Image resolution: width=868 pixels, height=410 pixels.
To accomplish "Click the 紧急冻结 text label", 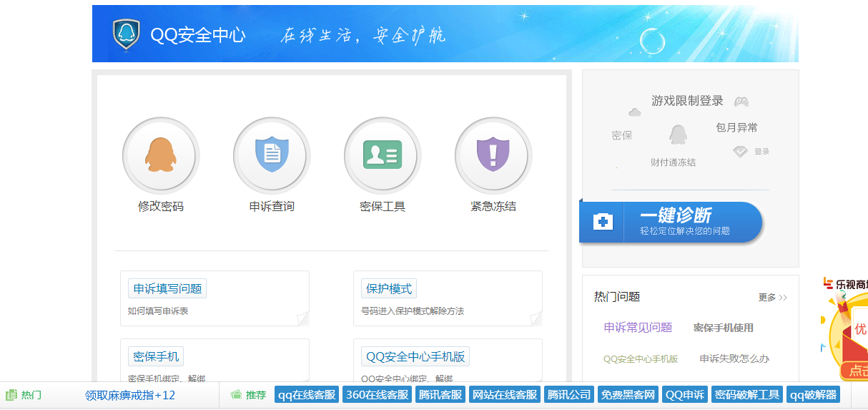I will pos(493,207).
